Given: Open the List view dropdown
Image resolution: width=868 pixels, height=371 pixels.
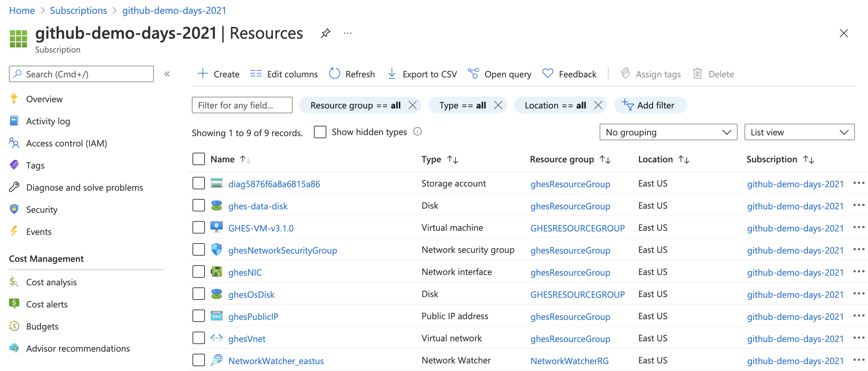Looking at the screenshot, I should click(x=799, y=132).
